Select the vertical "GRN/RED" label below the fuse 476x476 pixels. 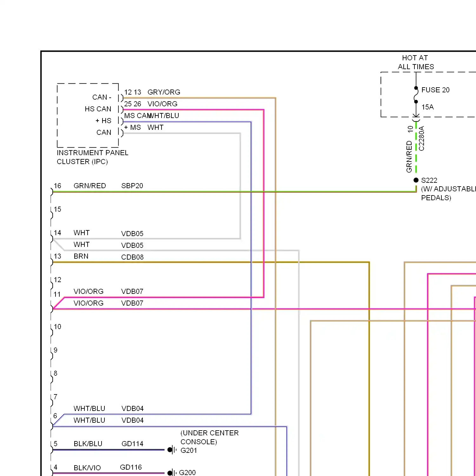coord(409,157)
